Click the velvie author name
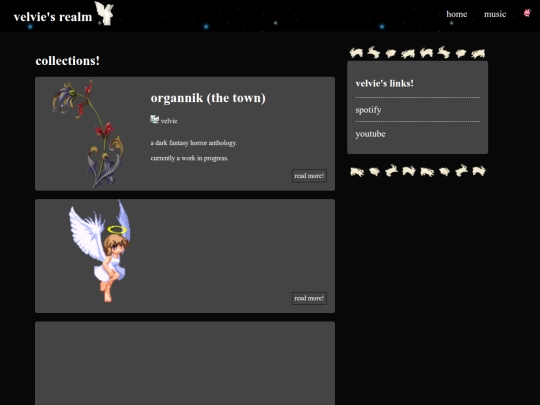Viewport: 540px width, 405px height. point(169,121)
